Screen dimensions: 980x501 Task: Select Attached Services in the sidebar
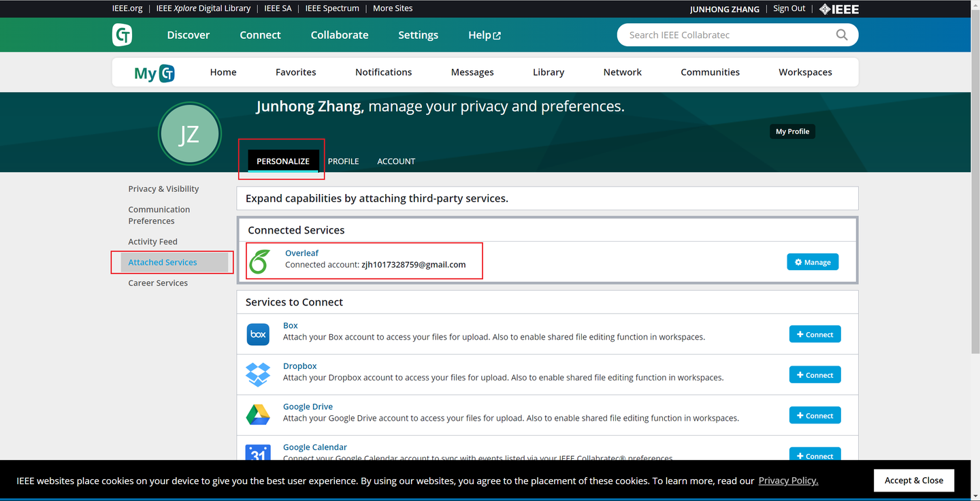pyautogui.click(x=163, y=261)
